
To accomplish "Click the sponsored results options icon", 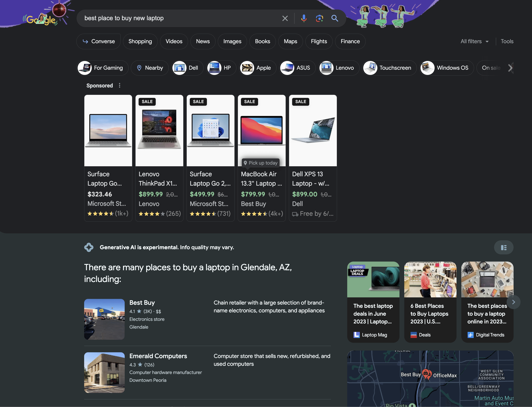I will pos(119,85).
